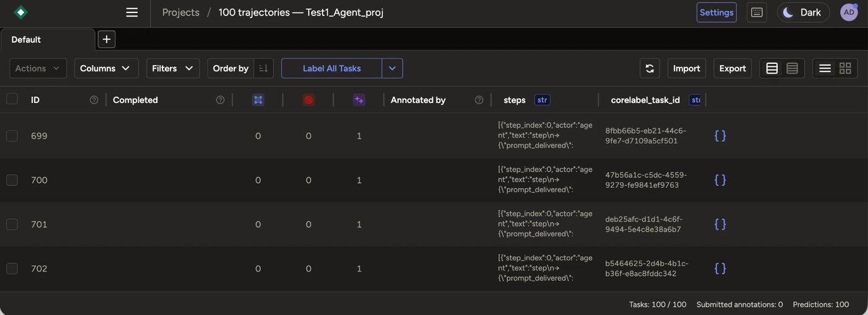Viewport: 868px width, 315px height.
Task: Open task row with ID 701
Action: click(434, 224)
